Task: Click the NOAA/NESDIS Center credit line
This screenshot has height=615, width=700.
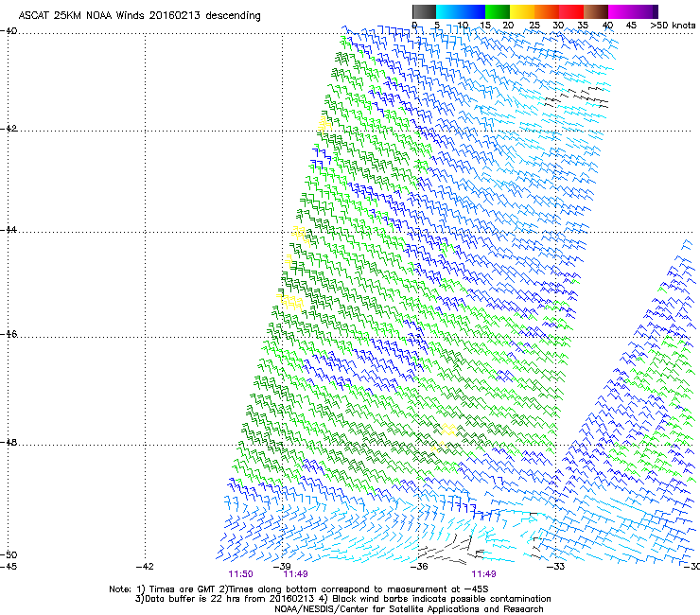Action: 409,609
